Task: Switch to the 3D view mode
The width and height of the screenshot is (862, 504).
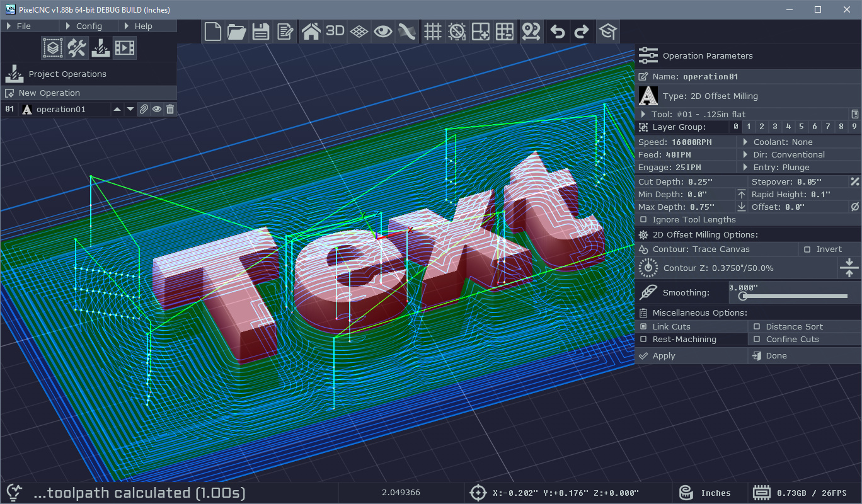Action: coord(335,31)
